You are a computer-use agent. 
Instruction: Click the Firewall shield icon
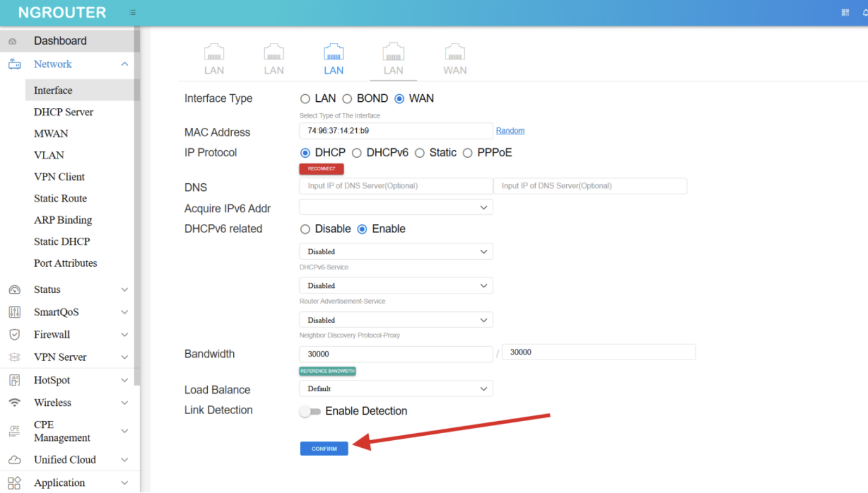click(15, 335)
